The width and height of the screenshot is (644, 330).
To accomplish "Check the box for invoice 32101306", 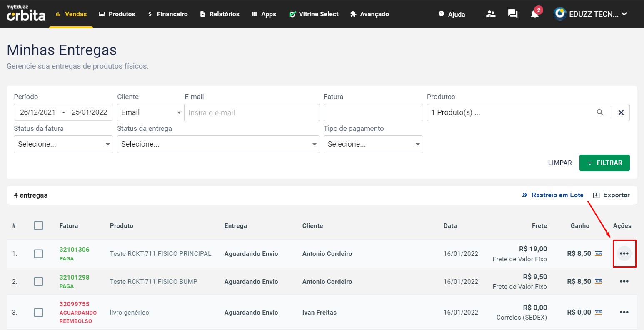I will tap(38, 253).
